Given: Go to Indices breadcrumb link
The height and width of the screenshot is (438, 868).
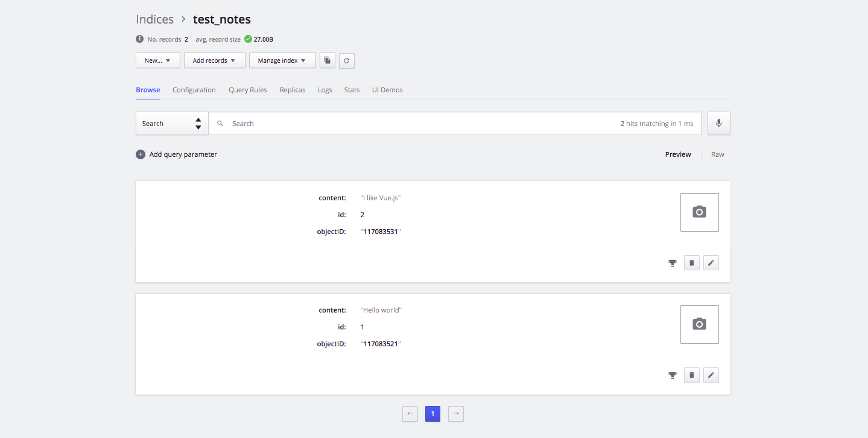Looking at the screenshot, I should pos(154,19).
